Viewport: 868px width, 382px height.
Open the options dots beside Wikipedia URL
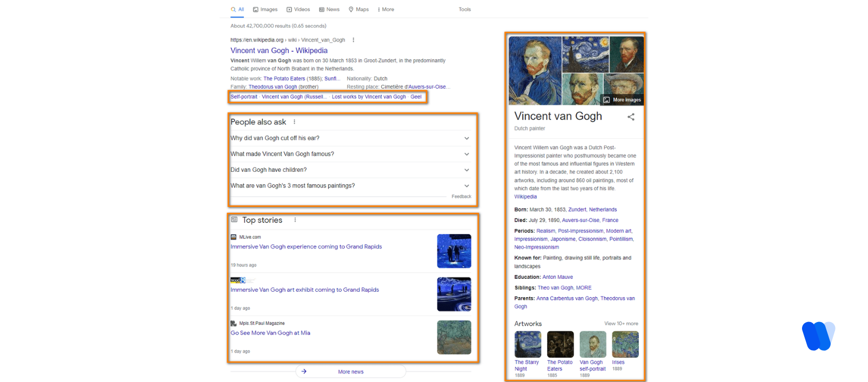click(x=354, y=40)
